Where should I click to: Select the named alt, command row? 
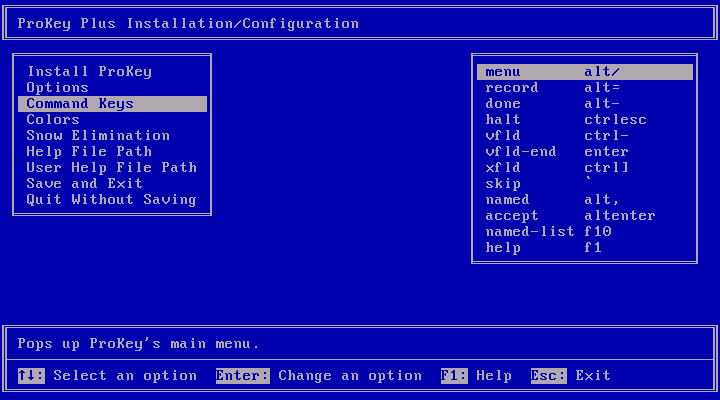tap(585, 200)
